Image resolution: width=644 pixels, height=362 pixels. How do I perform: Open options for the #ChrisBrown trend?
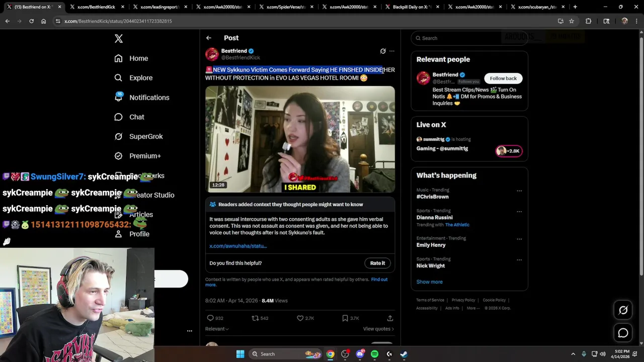tap(519, 191)
